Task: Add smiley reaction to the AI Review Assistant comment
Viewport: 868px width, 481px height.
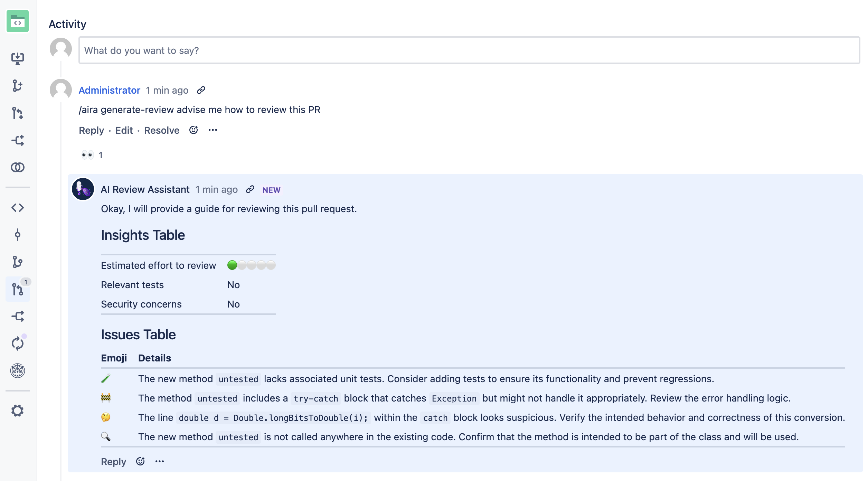Action: [140, 461]
